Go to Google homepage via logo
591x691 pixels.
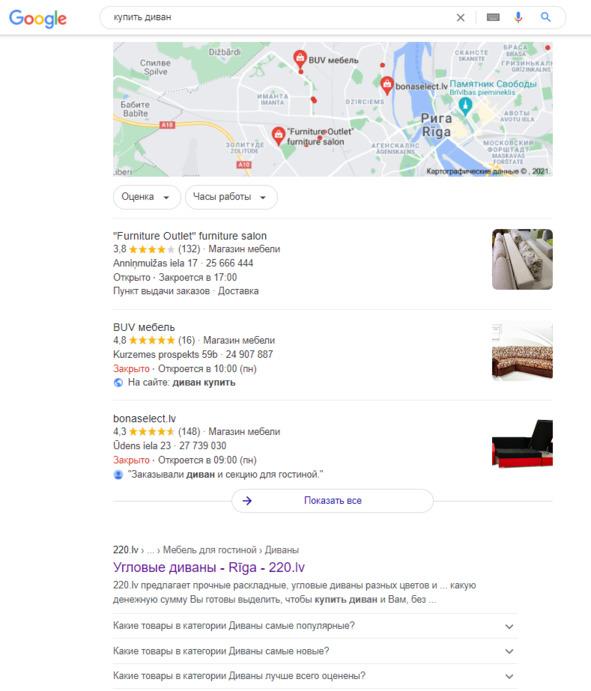(38, 19)
